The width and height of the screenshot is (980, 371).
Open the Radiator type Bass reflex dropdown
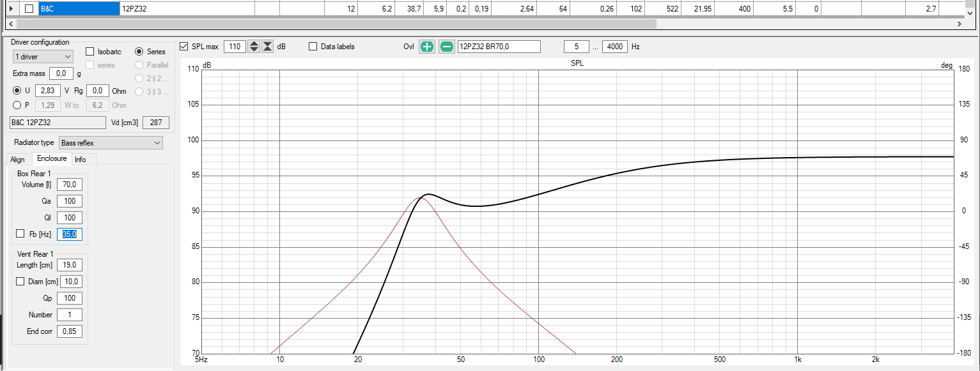111,143
